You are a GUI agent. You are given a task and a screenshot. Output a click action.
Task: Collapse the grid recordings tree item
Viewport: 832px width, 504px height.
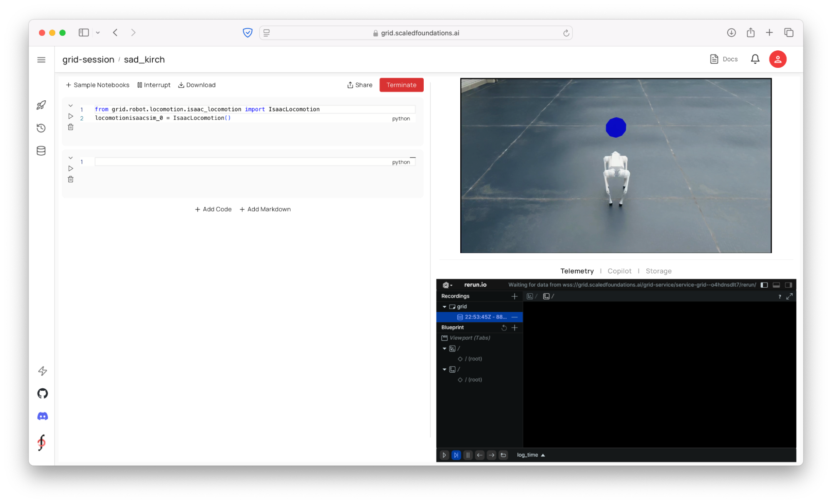coord(445,307)
